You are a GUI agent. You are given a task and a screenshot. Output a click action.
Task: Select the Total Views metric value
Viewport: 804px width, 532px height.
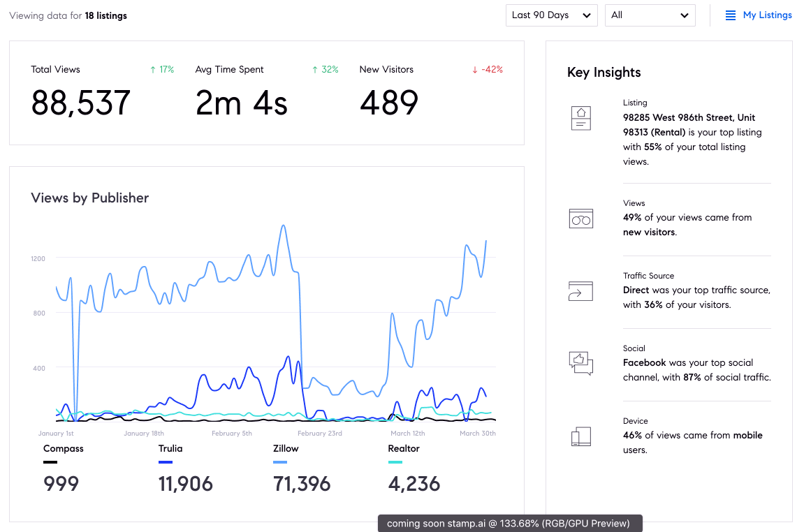pos(81,103)
